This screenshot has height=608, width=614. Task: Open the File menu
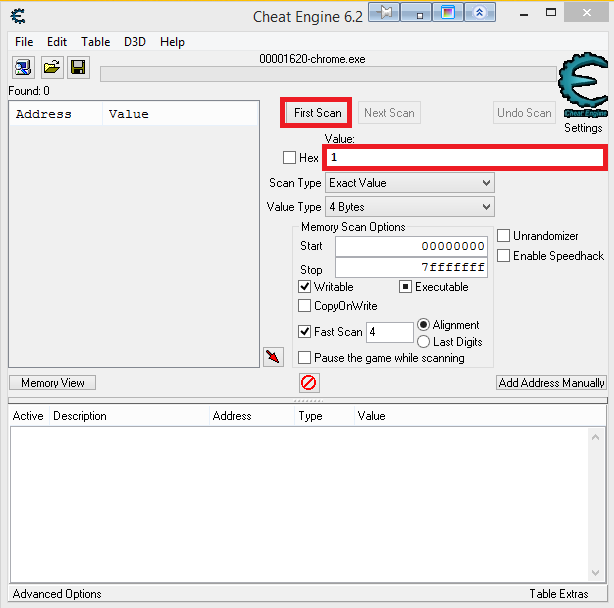click(24, 42)
